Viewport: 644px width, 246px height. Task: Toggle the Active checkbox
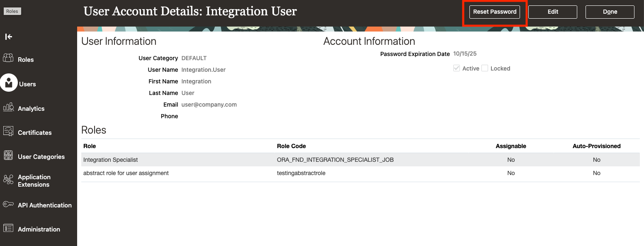[457, 68]
